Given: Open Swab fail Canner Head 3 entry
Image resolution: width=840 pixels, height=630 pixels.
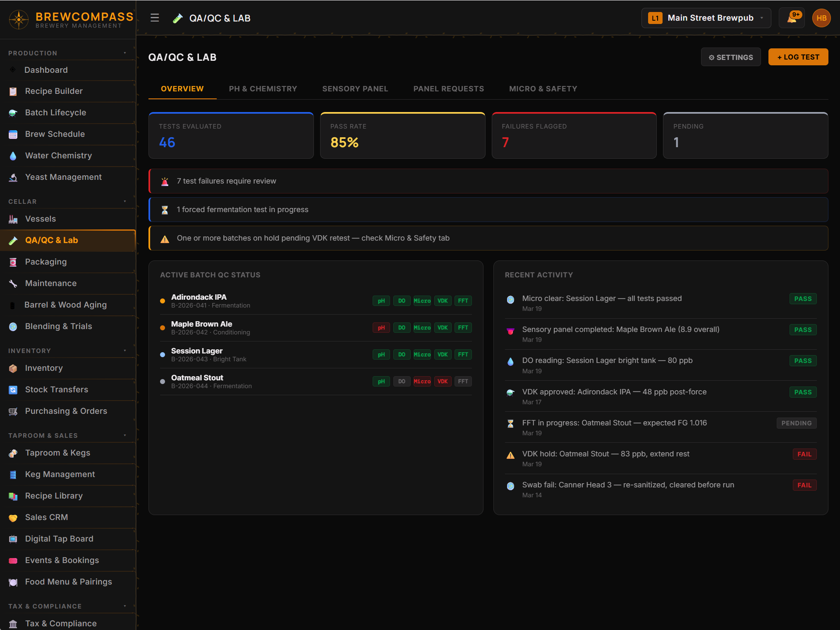Looking at the screenshot, I should coord(661,489).
